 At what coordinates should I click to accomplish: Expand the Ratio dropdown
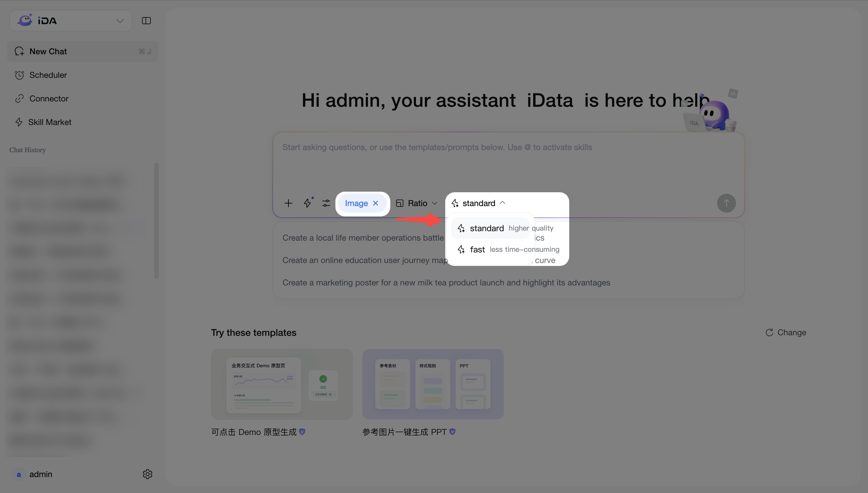click(417, 203)
